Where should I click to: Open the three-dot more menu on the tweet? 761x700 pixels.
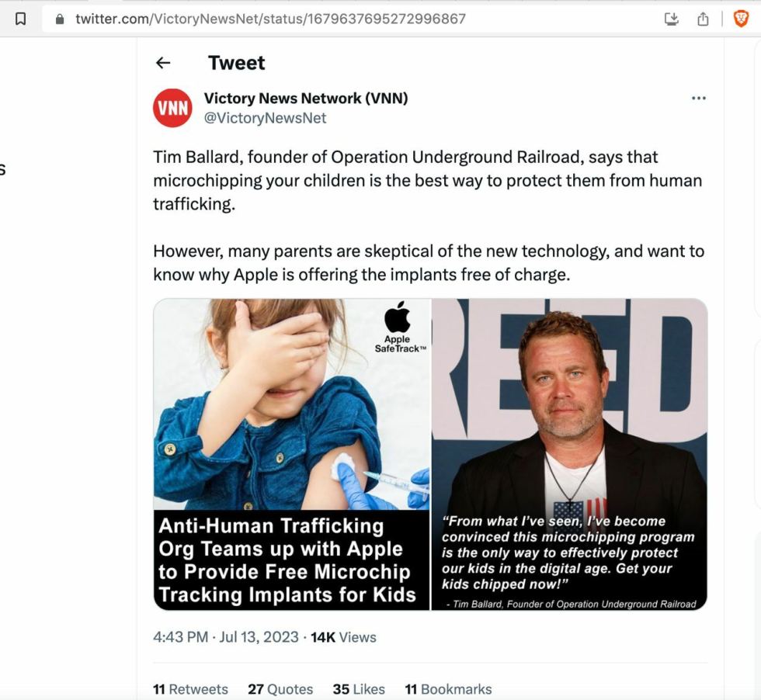pos(698,99)
